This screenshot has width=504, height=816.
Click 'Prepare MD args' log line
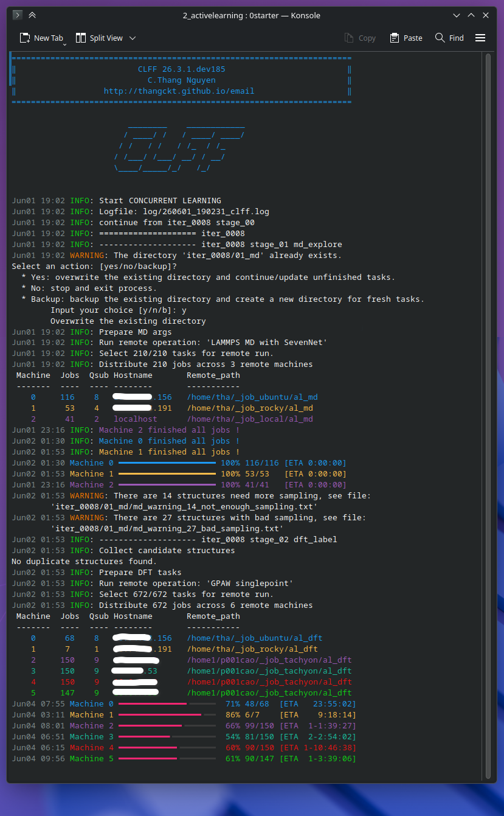[x=136, y=332]
